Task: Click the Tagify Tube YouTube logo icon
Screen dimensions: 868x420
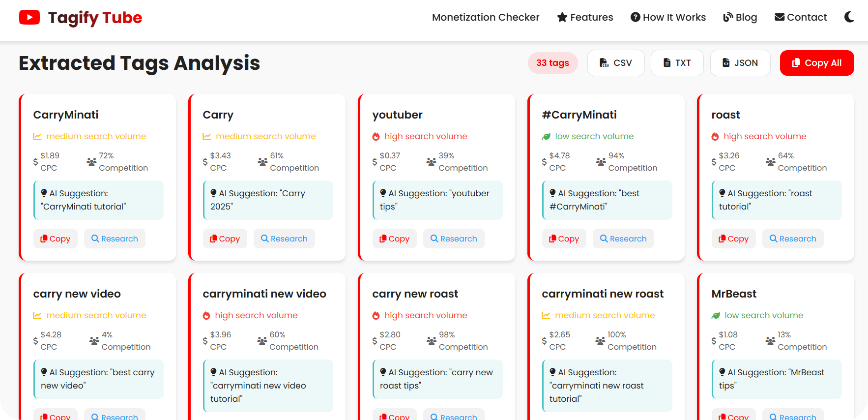Action: click(29, 18)
